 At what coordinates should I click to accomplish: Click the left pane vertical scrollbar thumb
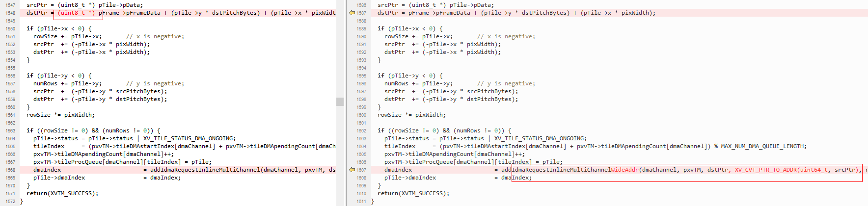coord(340,102)
